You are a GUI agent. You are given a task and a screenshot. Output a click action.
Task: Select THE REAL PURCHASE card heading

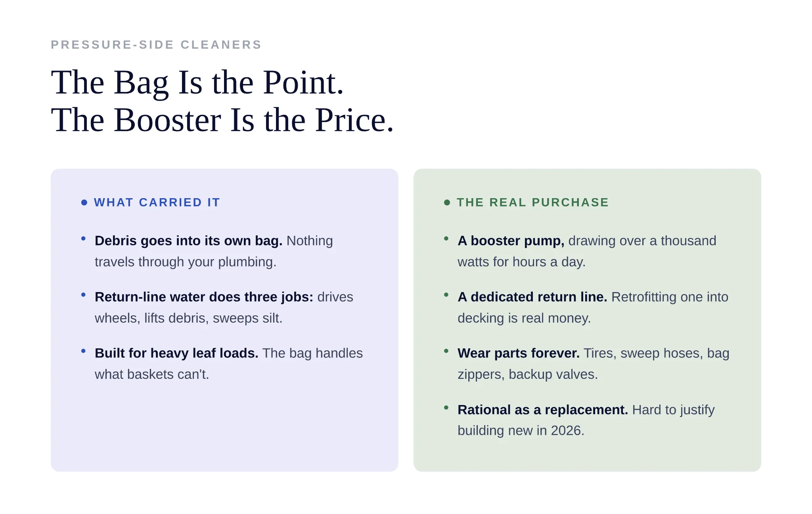[533, 203]
